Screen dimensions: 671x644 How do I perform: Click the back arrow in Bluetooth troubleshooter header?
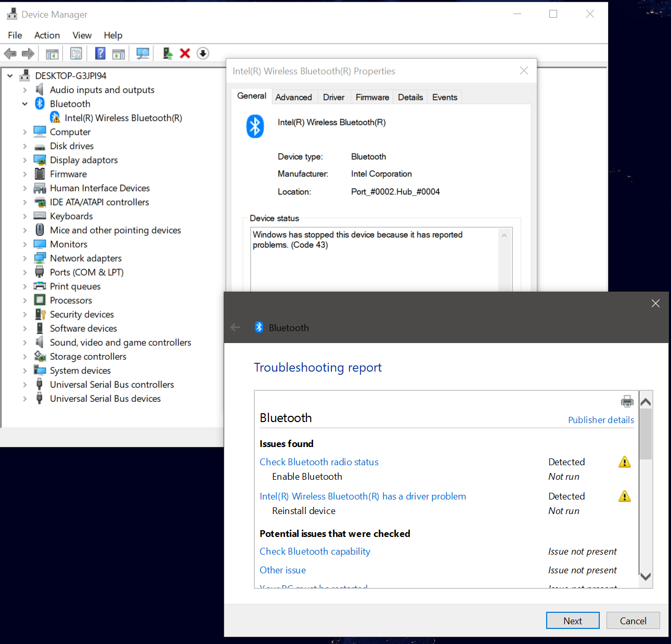click(x=236, y=327)
